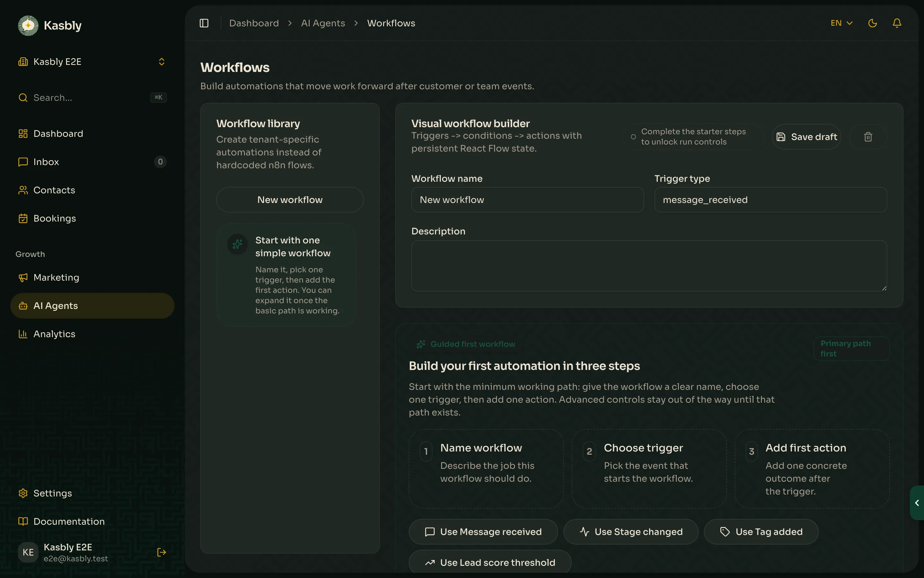Click Use Tag added button
Screen dimensions: 924x578
coord(761,532)
